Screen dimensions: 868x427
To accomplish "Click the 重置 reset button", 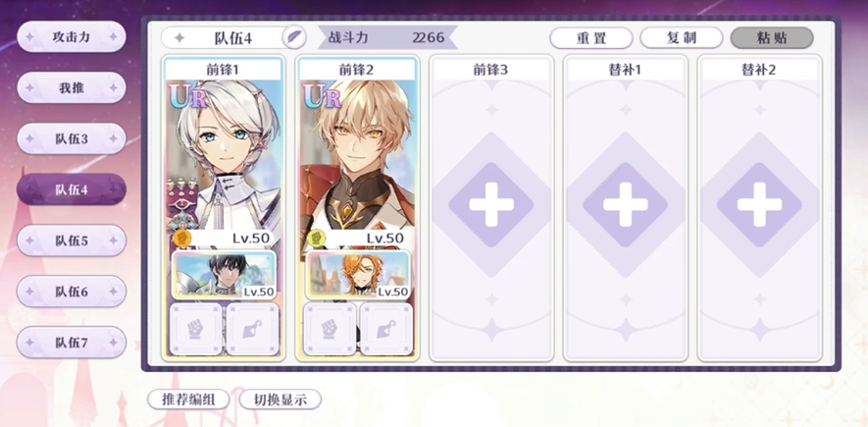I will click(591, 37).
